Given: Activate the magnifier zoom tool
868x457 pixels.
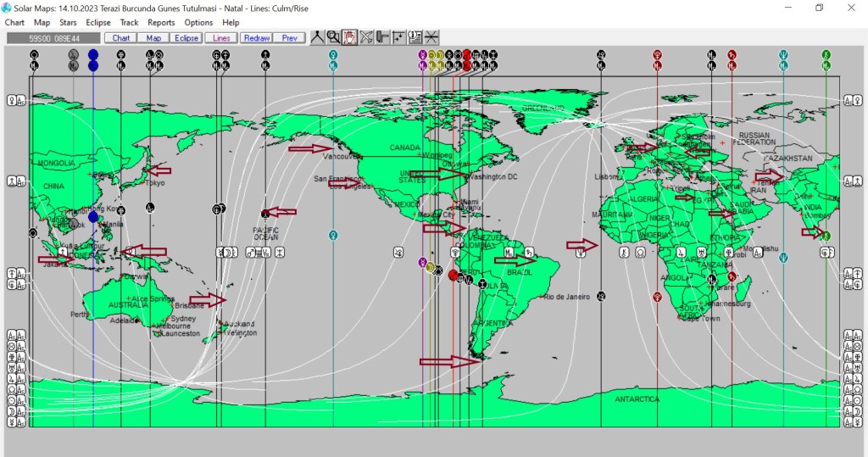Looking at the screenshot, I should 333,37.
